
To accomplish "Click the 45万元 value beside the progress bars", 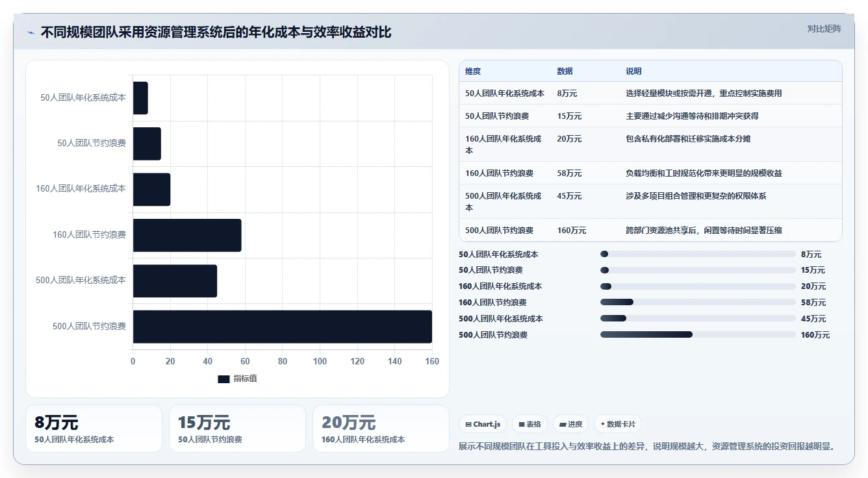I will tap(813, 319).
